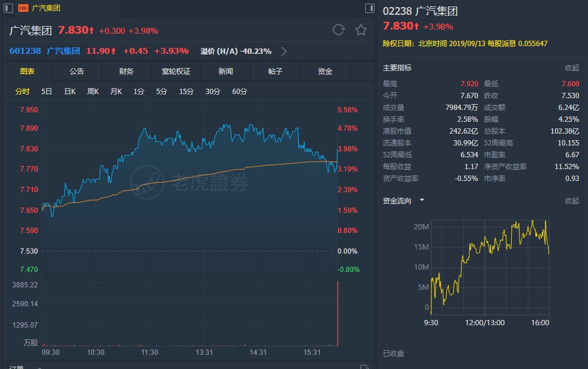Open the 601238 A-share code link
Screen dimensions: 588x369
click(25, 51)
